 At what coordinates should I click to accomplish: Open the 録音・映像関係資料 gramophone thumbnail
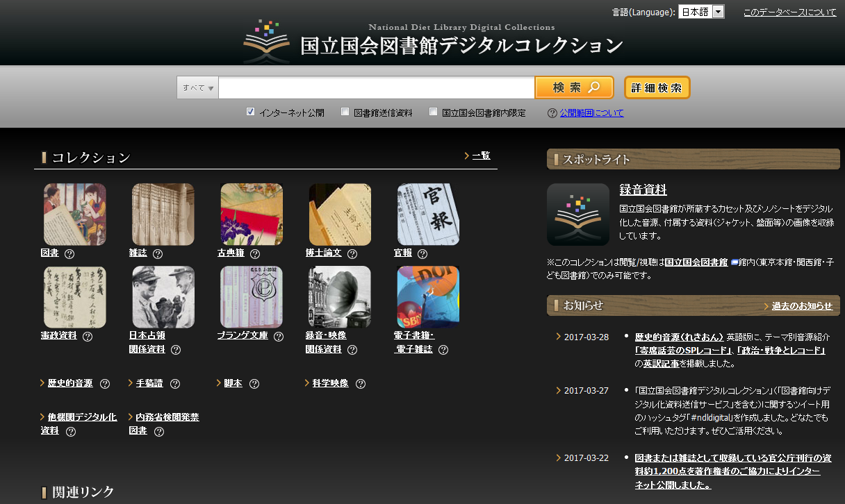[340, 297]
